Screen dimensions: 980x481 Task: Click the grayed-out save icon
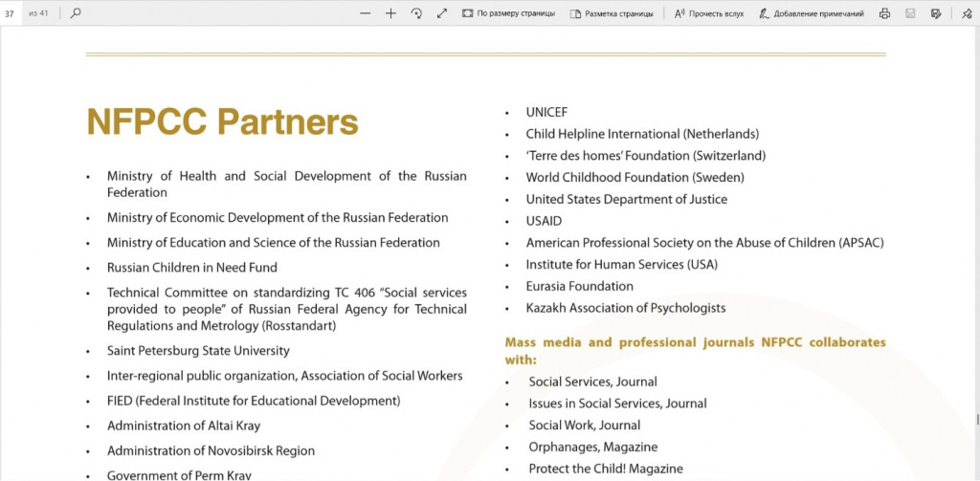click(911, 13)
